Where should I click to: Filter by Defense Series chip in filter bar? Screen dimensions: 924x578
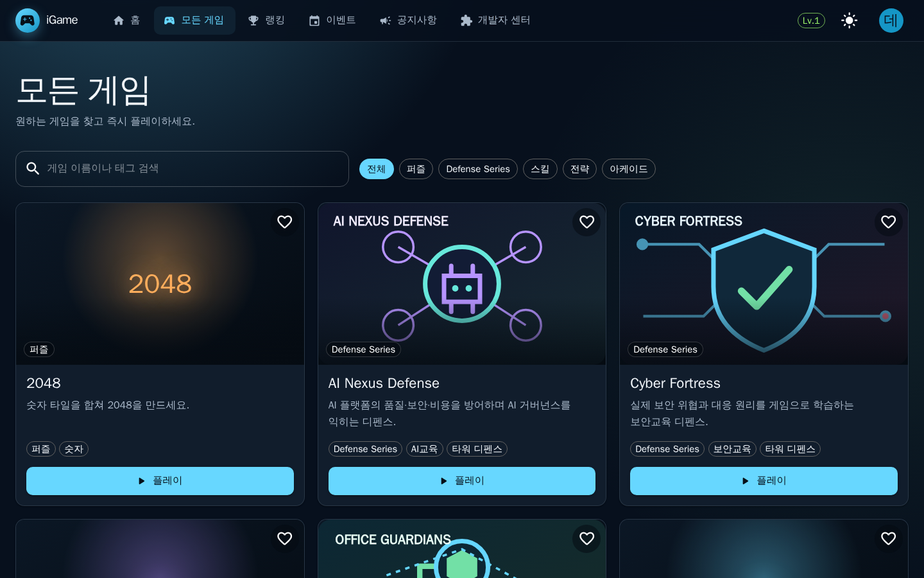pos(478,169)
